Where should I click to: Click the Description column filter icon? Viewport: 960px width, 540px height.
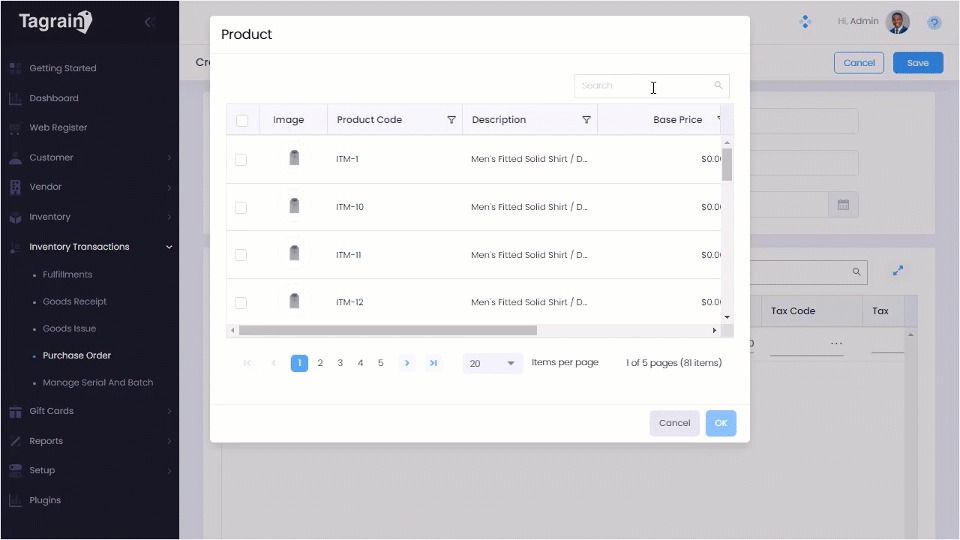tap(586, 120)
